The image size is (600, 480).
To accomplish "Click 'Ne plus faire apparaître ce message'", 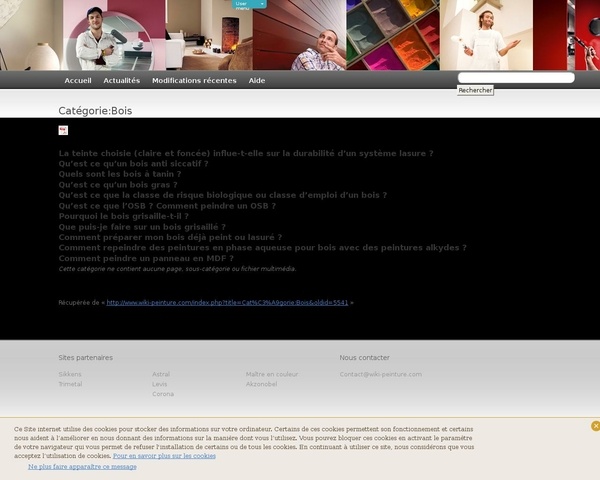I will tap(82, 467).
